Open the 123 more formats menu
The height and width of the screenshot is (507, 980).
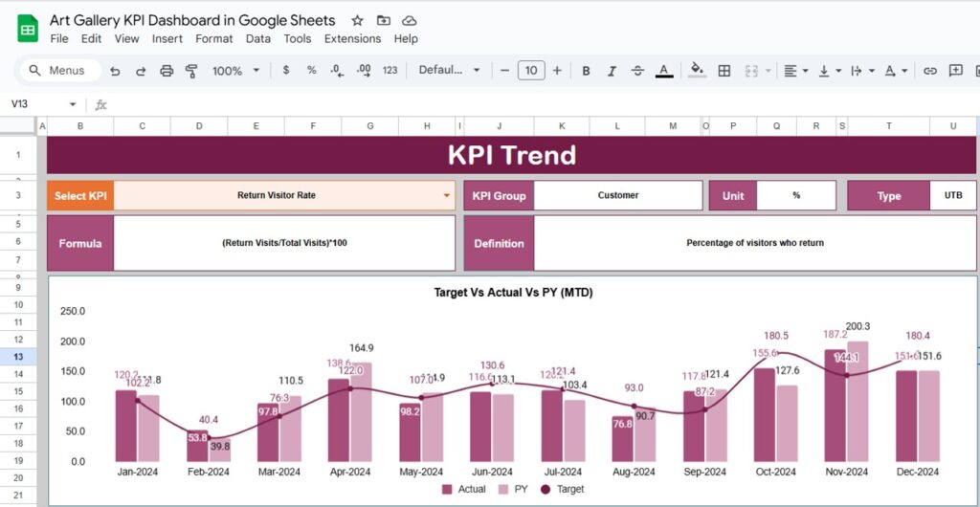[390, 71]
